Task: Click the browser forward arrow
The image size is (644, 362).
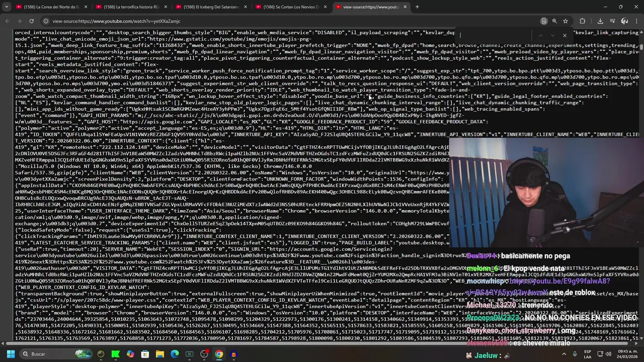Action: click(19, 21)
